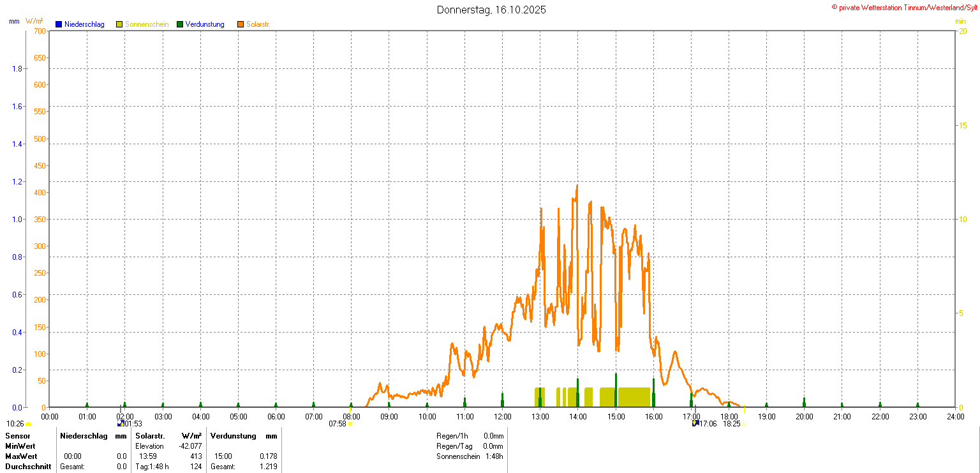Viewport: 980px width, 473px height.
Task: Click the private Wetterstation copyright text
Action: pyautogui.click(x=904, y=8)
